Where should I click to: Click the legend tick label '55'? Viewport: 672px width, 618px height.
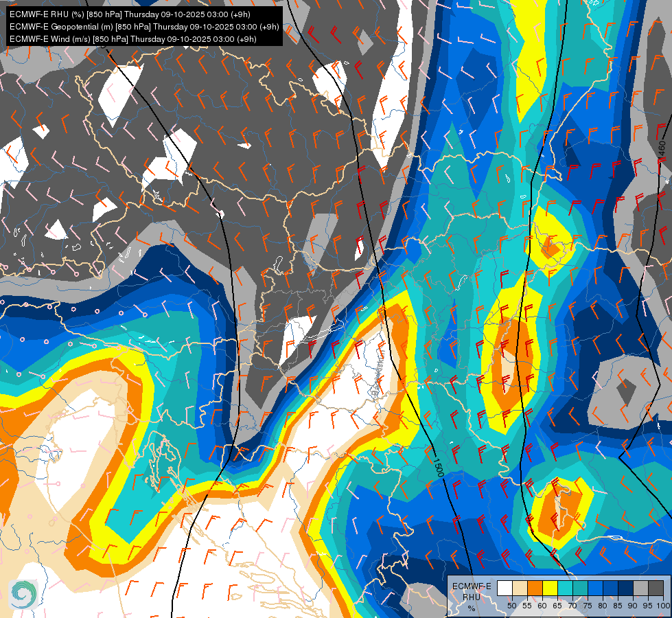coord(527,606)
